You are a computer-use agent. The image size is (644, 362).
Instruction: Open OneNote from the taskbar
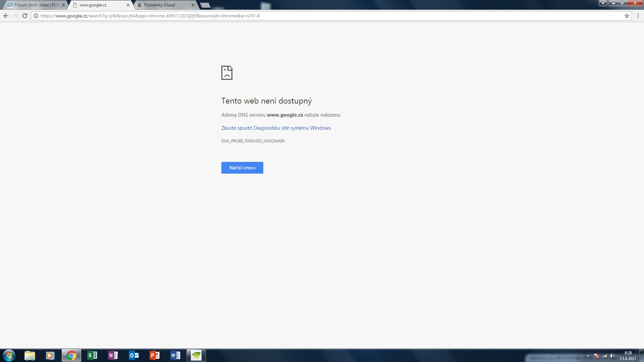pos(113,355)
